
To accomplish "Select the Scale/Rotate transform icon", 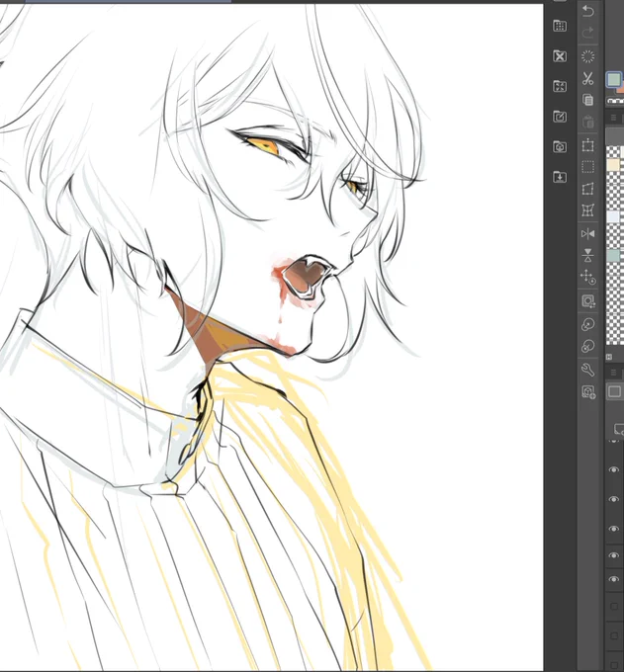I will pos(588,145).
